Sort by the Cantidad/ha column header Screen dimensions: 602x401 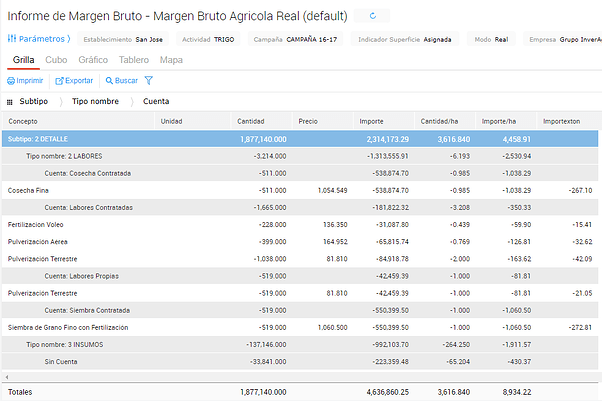pyautogui.click(x=445, y=121)
